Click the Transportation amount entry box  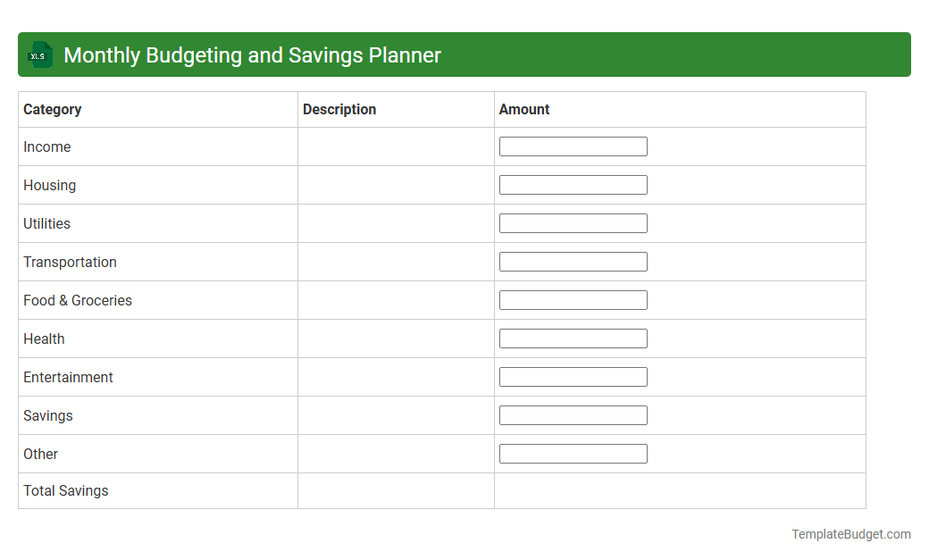pyautogui.click(x=573, y=261)
